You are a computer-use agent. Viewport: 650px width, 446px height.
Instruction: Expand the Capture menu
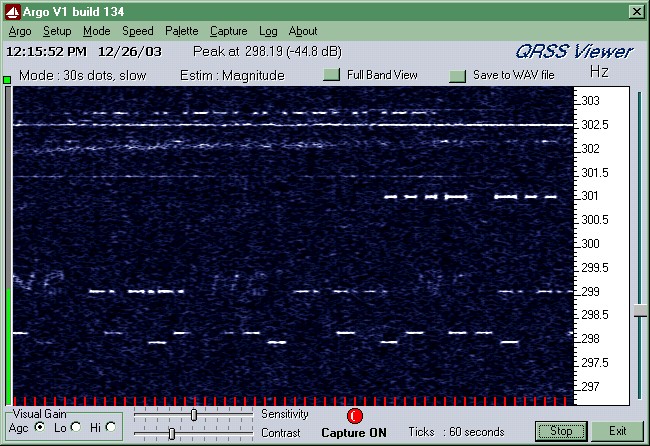[228, 31]
